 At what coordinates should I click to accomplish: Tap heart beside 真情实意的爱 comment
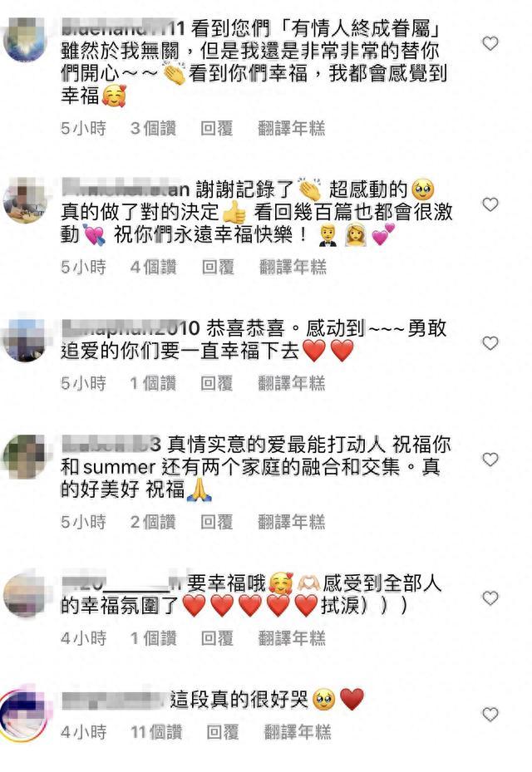click(x=490, y=460)
